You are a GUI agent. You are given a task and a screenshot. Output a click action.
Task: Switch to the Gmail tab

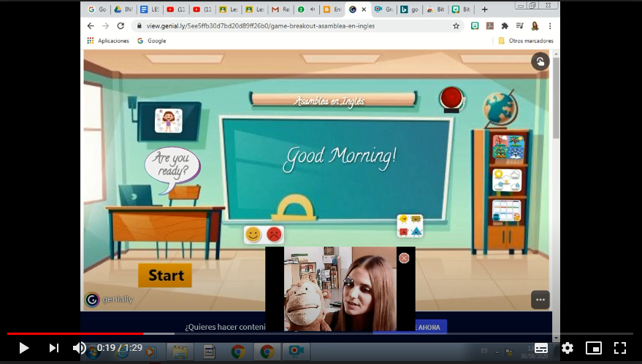click(280, 9)
